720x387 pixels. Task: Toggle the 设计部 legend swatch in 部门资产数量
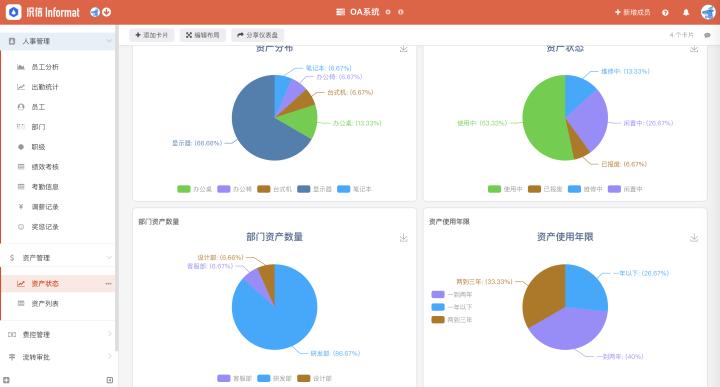coord(304,378)
